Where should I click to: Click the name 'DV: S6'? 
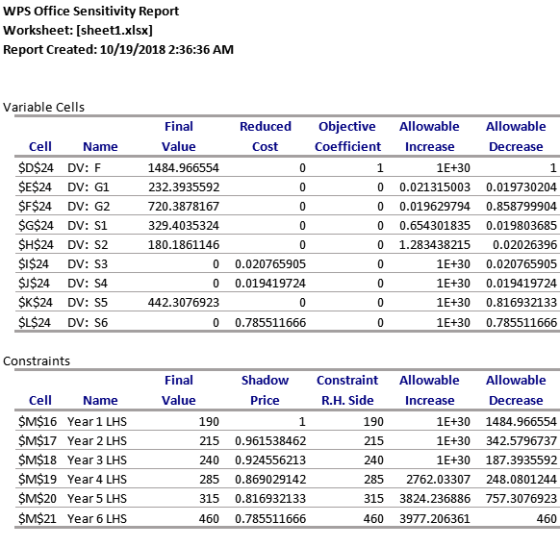coord(88,323)
